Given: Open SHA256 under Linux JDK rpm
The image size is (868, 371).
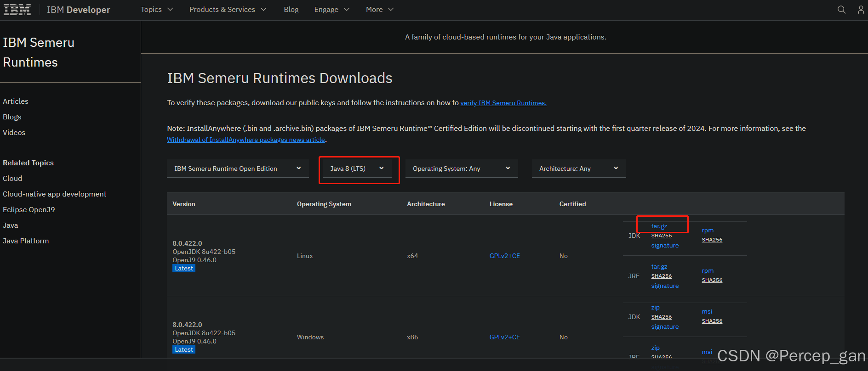Looking at the screenshot, I should point(712,240).
